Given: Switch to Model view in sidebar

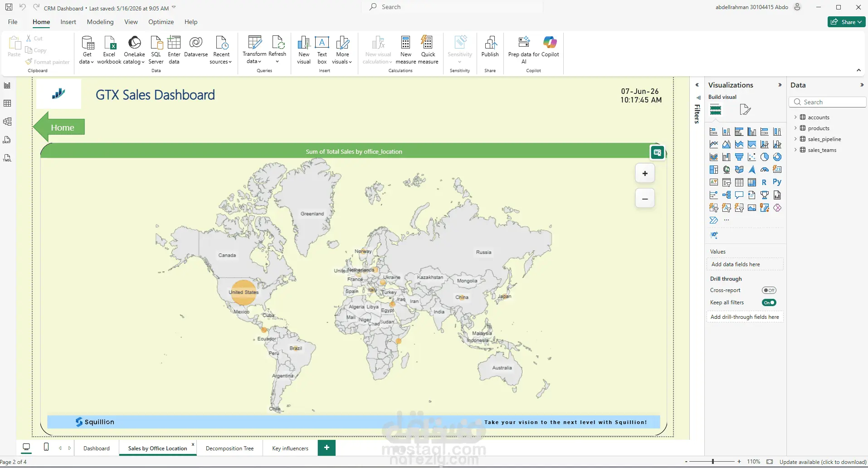Looking at the screenshot, I should pos(7,122).
